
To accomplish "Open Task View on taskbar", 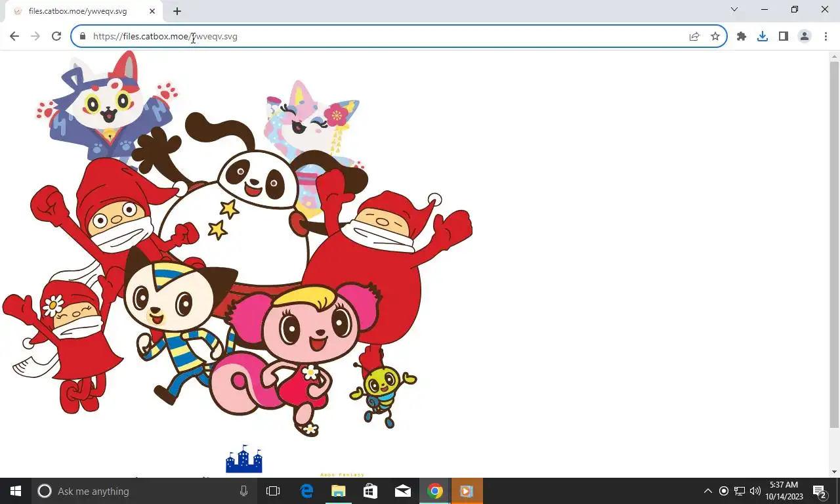I will 273,491.
